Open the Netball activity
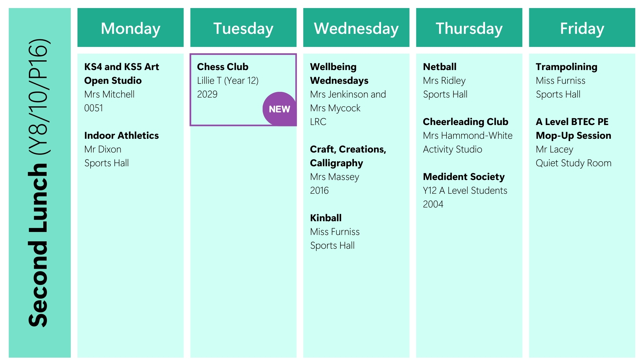The width and height of the screenshot is (644, 362). point(439,67)
